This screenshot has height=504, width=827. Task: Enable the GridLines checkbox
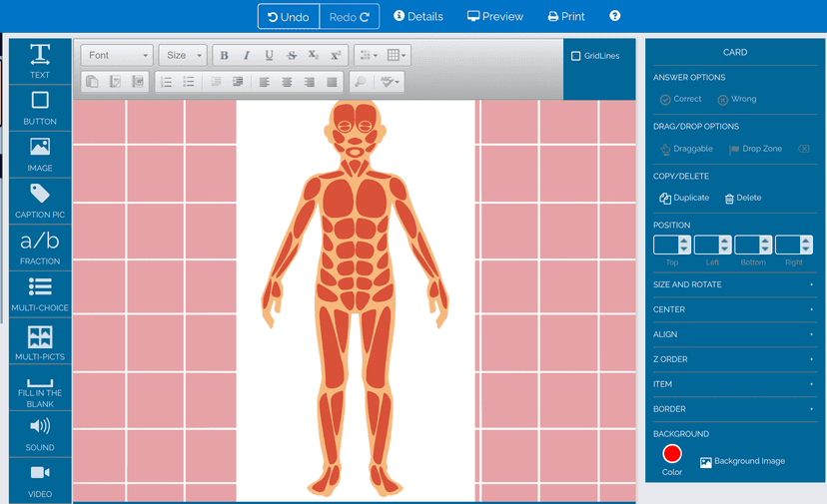coord(575,56)
